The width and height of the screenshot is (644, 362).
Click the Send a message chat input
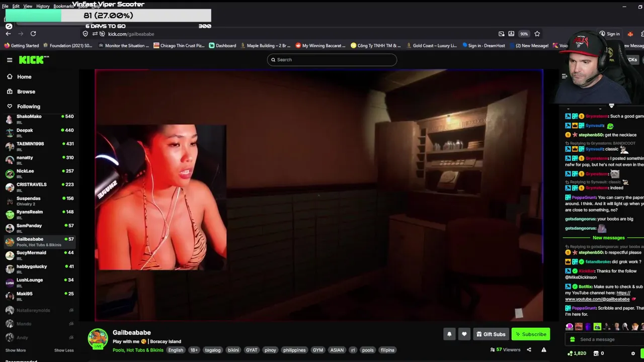(604, 339)
